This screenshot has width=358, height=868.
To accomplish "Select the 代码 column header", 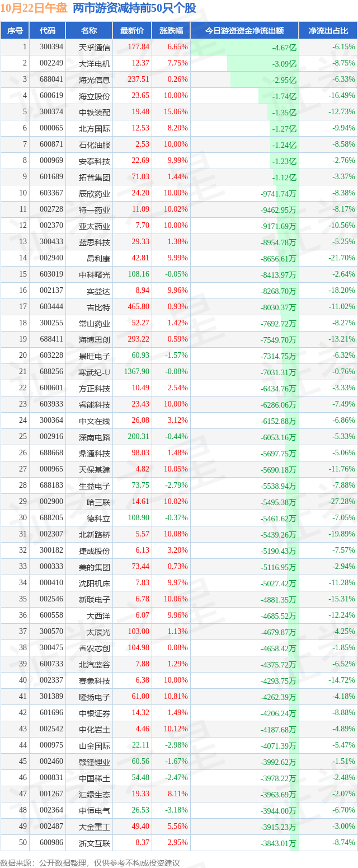I will coord(48,31).
